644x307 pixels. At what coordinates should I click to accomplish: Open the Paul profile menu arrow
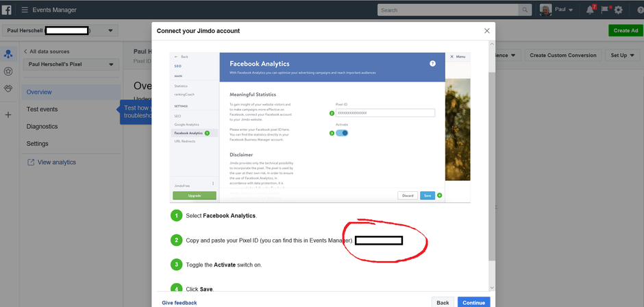point(571,10)
